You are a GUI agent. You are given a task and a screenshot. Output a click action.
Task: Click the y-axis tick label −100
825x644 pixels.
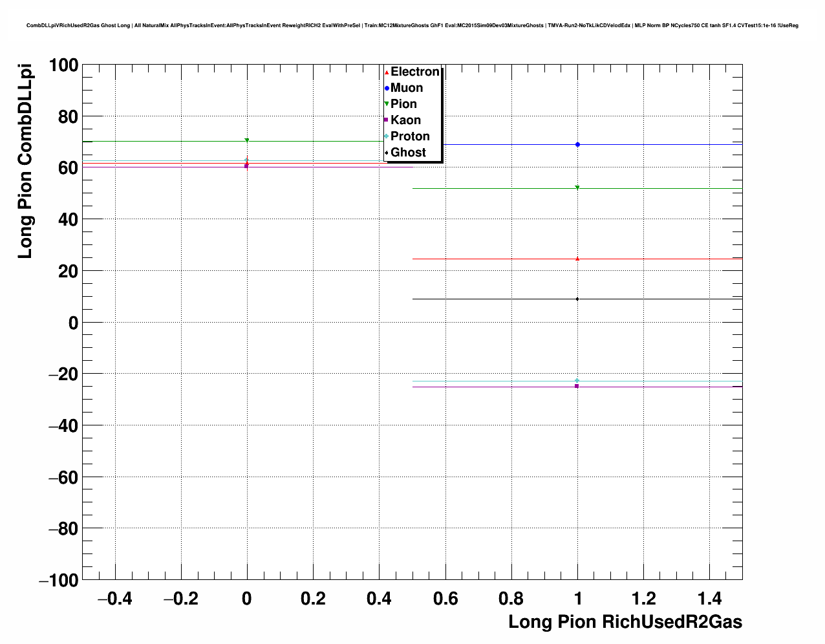pyautogui.click(x=58, y=581)
